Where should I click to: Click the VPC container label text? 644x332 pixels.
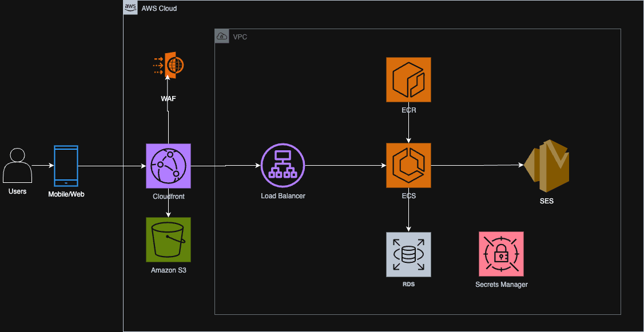pos(240,37)
